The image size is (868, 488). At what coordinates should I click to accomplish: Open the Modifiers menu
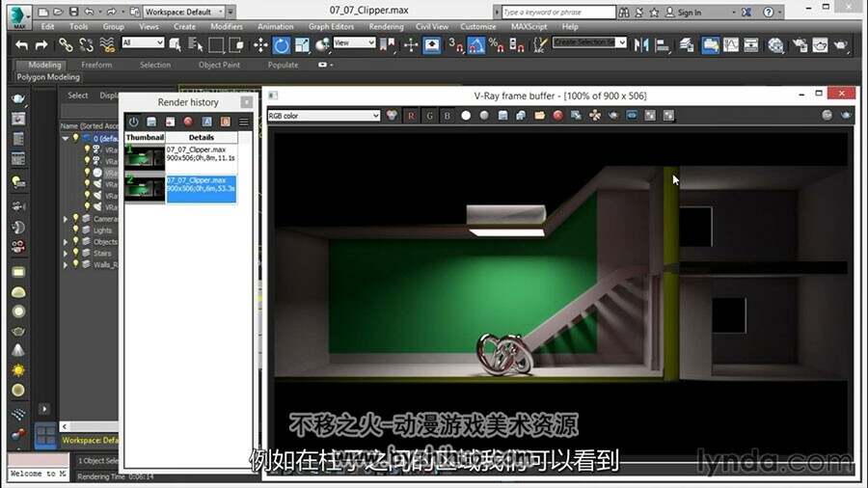point(227,27)
